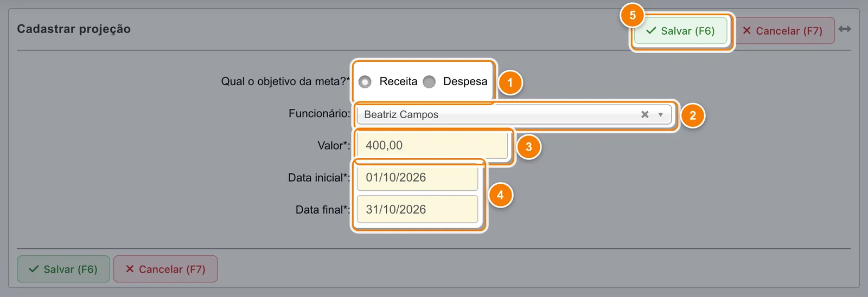Click the selected Beatriz Campos text
The image size is (868, 297).
click(x=401, y=114)
